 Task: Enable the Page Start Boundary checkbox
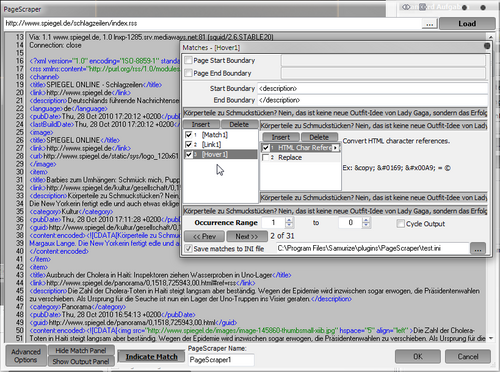click(188, 60)
